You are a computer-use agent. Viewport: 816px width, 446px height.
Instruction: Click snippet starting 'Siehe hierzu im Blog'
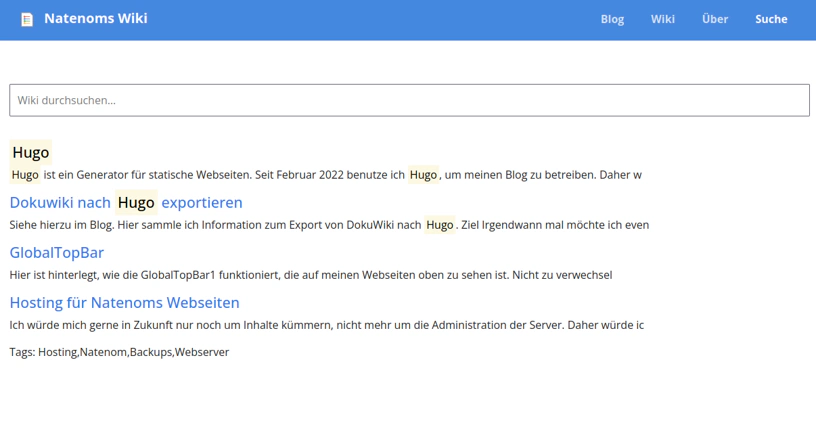pyautogui.click(x=329, y=225)
